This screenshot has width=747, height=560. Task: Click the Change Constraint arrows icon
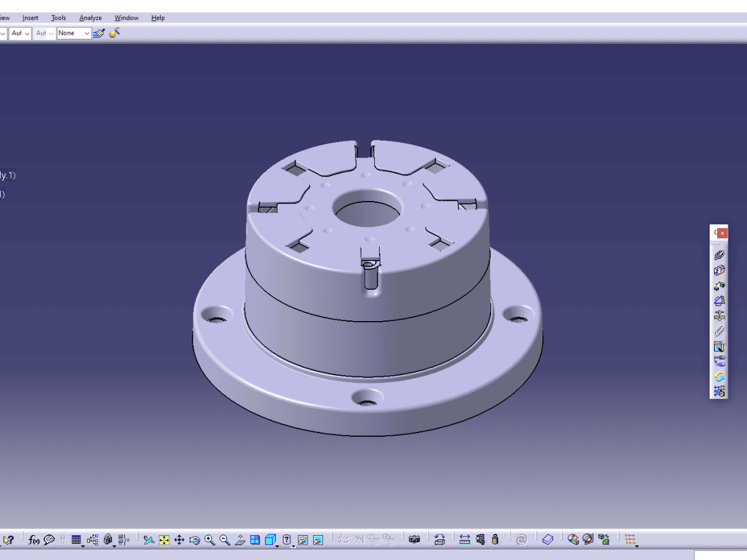click(x=719, y=376)
